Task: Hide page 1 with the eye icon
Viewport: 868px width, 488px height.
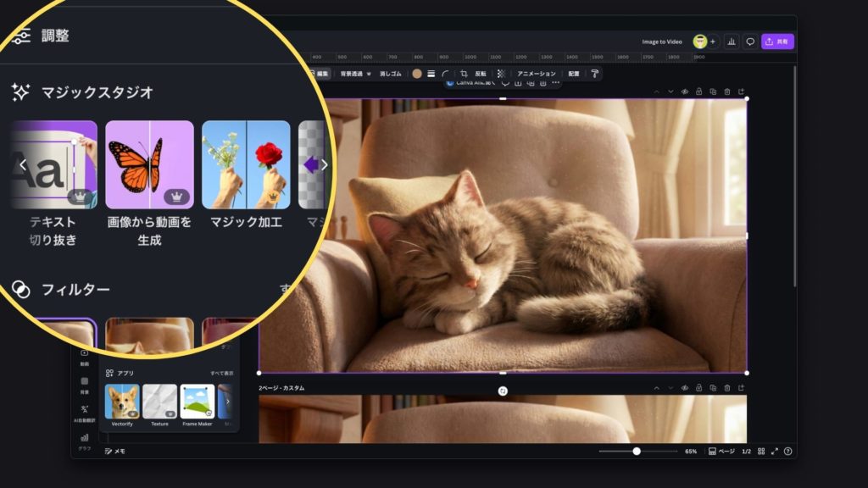Action: coord(684,91)
